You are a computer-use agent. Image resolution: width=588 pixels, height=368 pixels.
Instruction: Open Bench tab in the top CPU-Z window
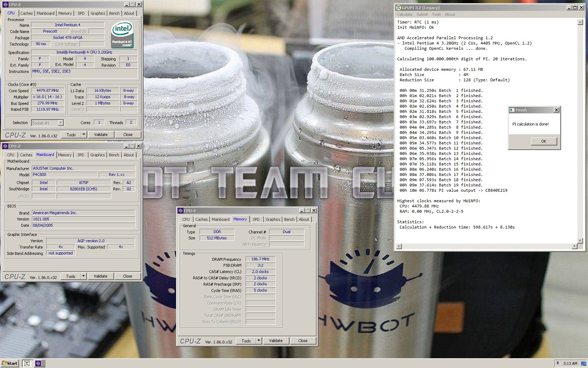click(x=114, y=13)
